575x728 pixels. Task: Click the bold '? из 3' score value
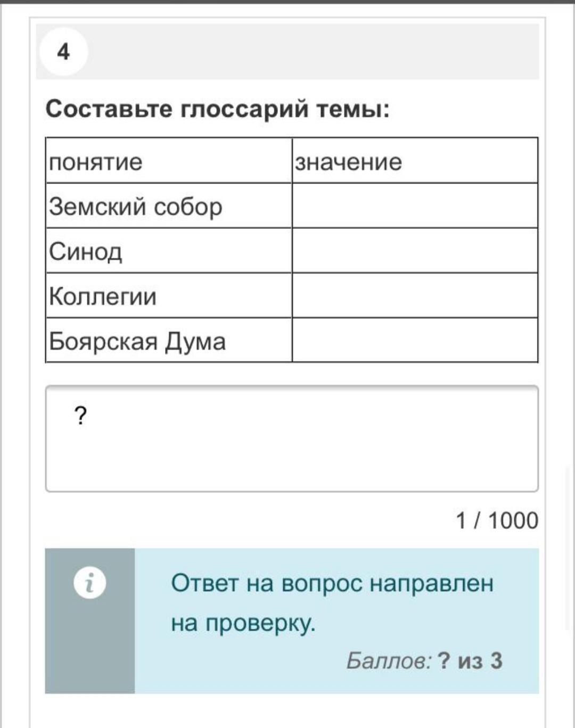click(x=470, y=661)
